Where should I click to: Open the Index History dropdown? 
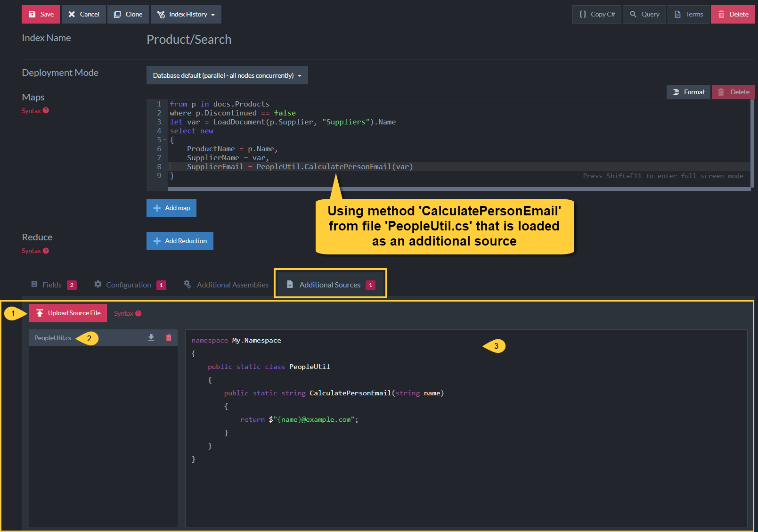pyautogui.click(x=186, y=14)
